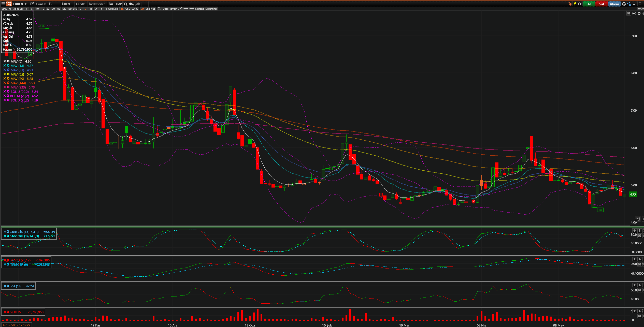
Task: Open the hamburger main menu
Action: [x=3, y=4]
